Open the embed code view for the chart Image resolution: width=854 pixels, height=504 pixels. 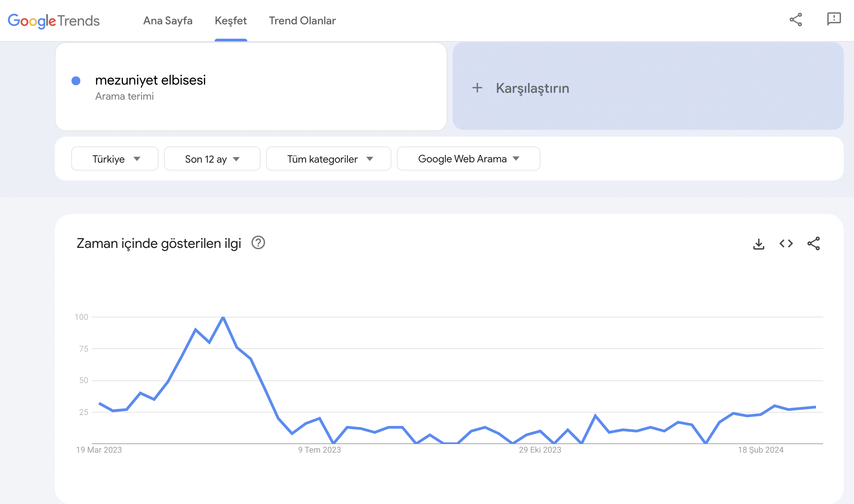point(787,243)
